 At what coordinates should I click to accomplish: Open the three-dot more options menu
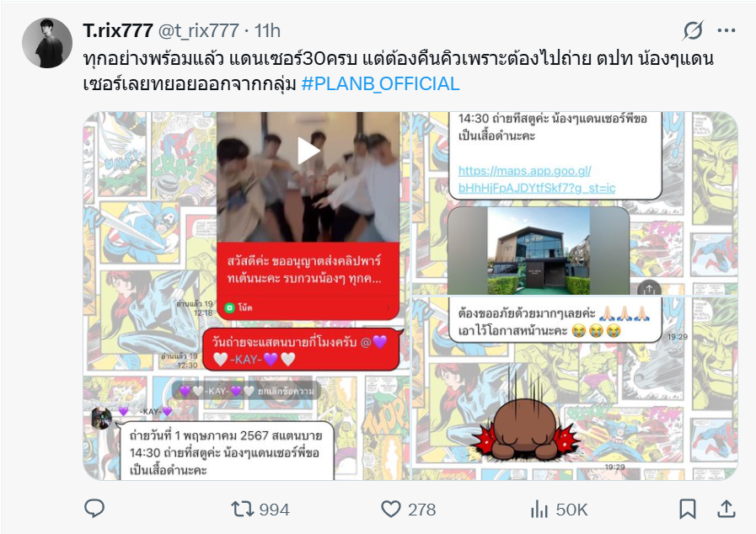727,30
